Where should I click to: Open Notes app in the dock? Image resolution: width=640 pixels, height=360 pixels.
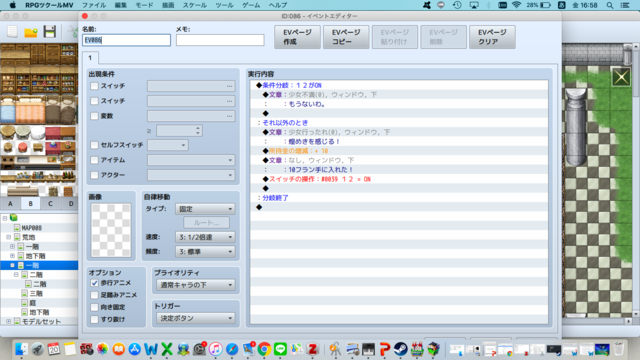pyautogui.click(x=70, y=349)
